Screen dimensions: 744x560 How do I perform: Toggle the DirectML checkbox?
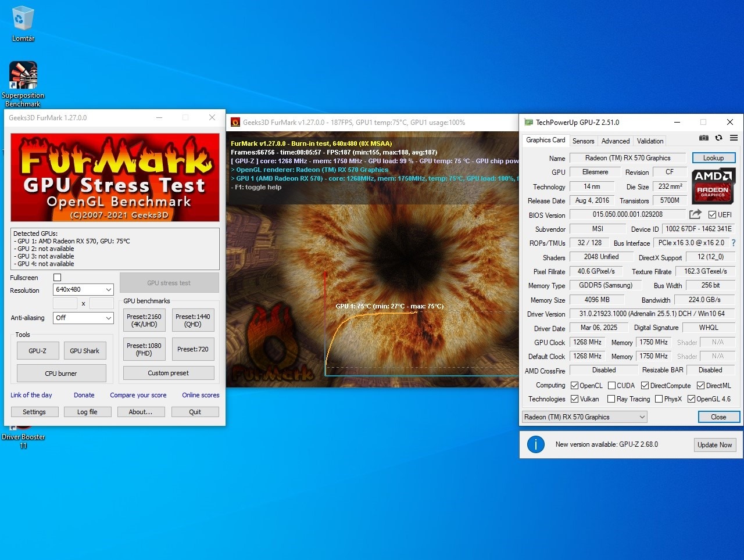click(x=701, y=386)
